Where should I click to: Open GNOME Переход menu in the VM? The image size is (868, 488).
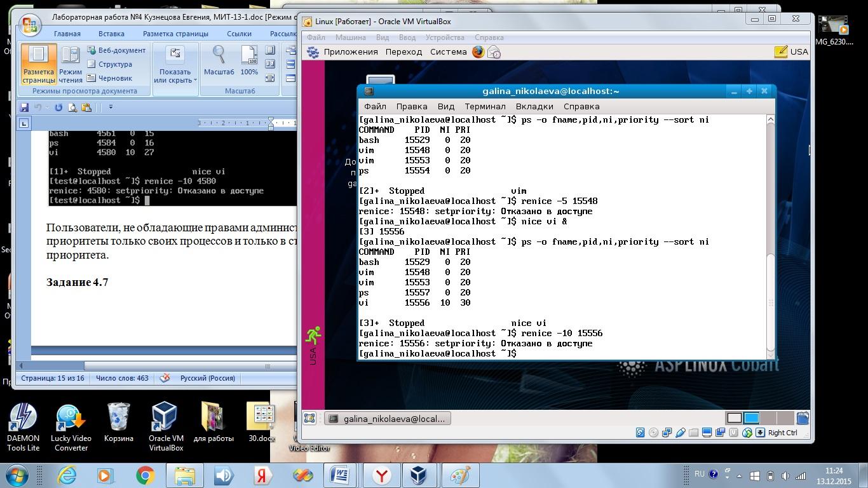[403, 51]
